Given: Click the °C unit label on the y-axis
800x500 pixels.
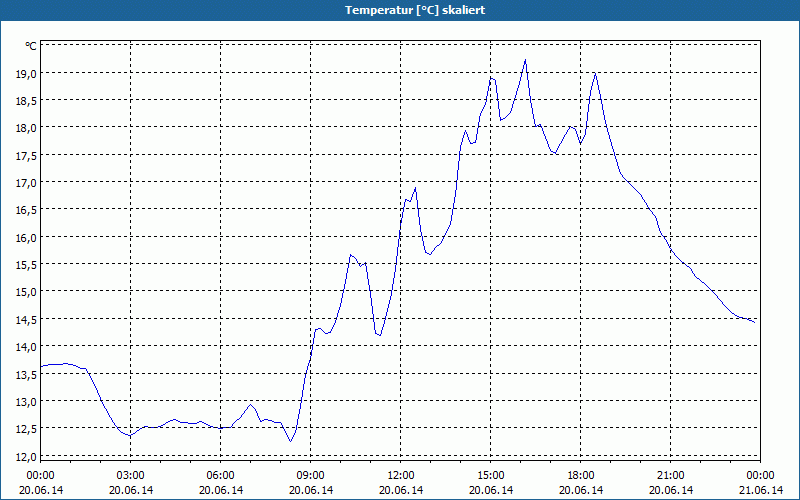Looking at the screenshot, I should pyautogui.click(x=31, y=46).
